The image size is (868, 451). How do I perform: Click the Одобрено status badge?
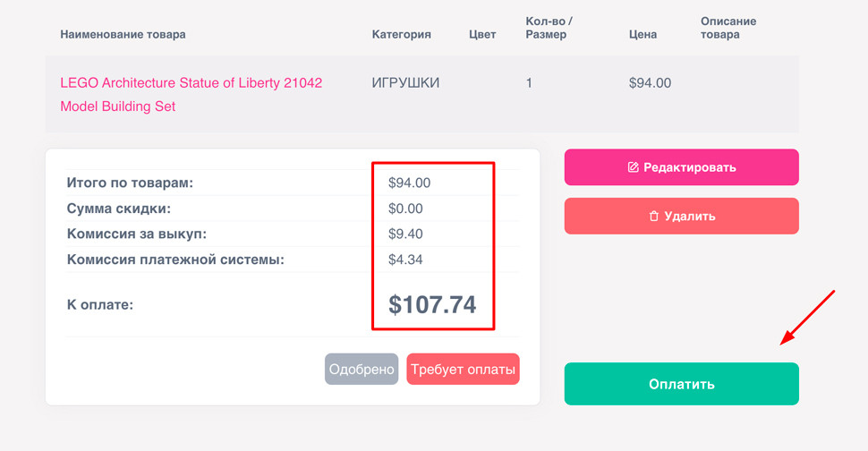click(362, 369)
